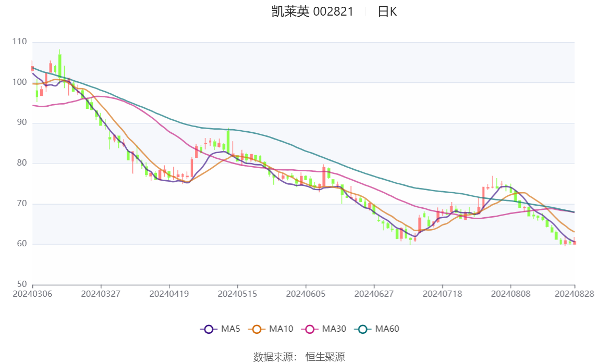Click the 20240627 date axis label
598x364 pixels.
tap(374, 294)
